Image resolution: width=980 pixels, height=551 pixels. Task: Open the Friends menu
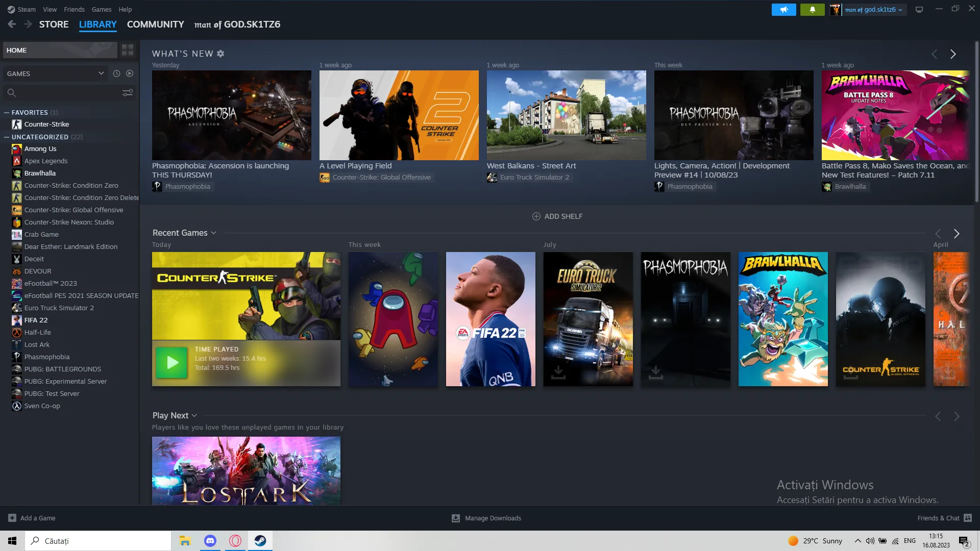74,9
